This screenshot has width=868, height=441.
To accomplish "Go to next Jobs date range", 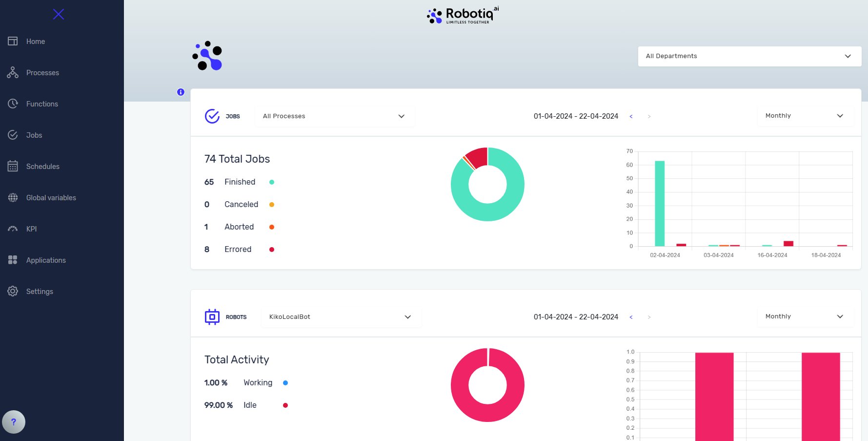I will click(x=649, y=116).
